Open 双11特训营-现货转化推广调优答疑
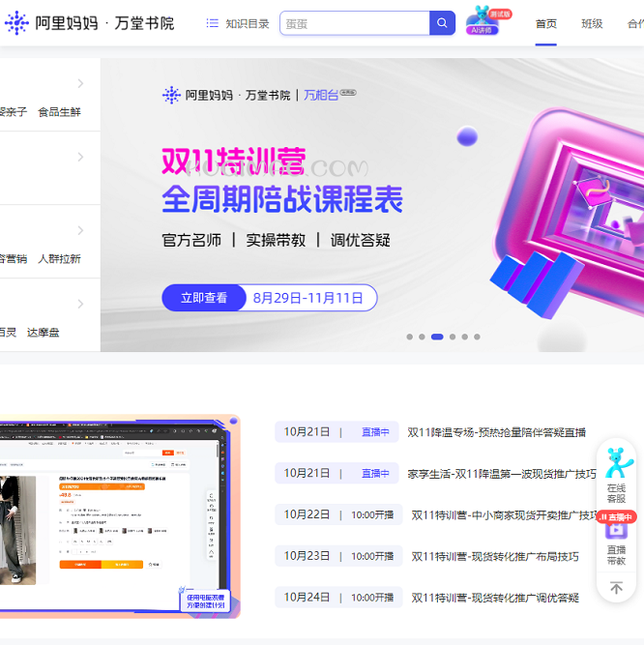Image resolution: width=644 pixels, height=645 pixels. [x=495, y=598]
